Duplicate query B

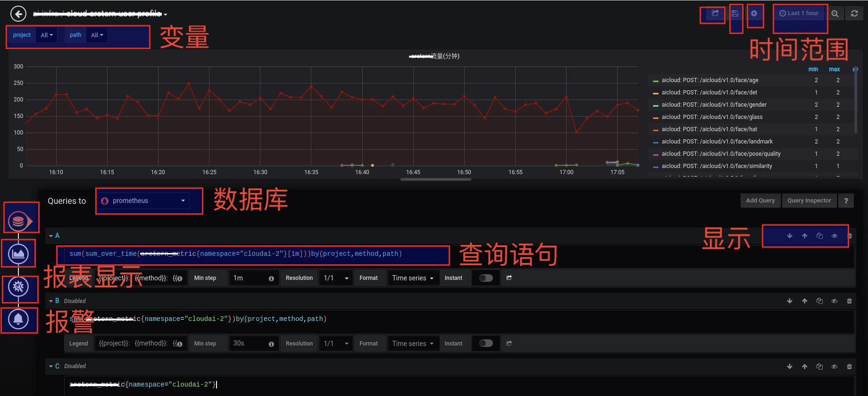coord(819,301)
